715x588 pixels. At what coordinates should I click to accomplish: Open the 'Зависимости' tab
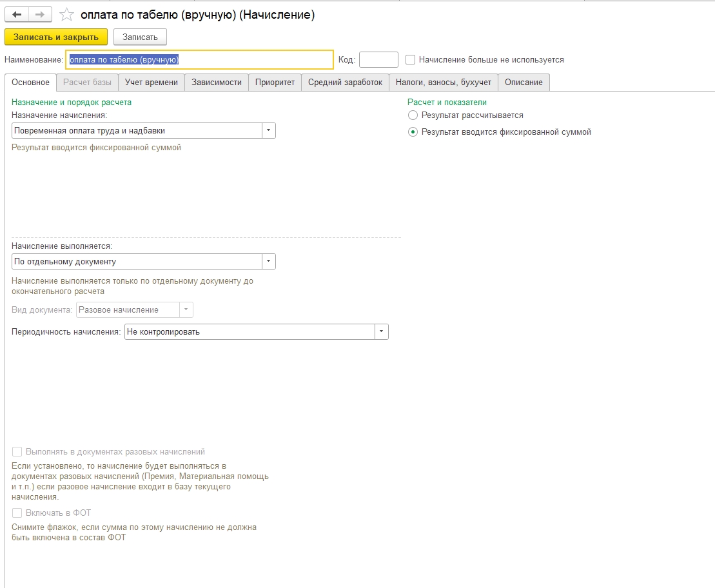click(x=217, y=83)
